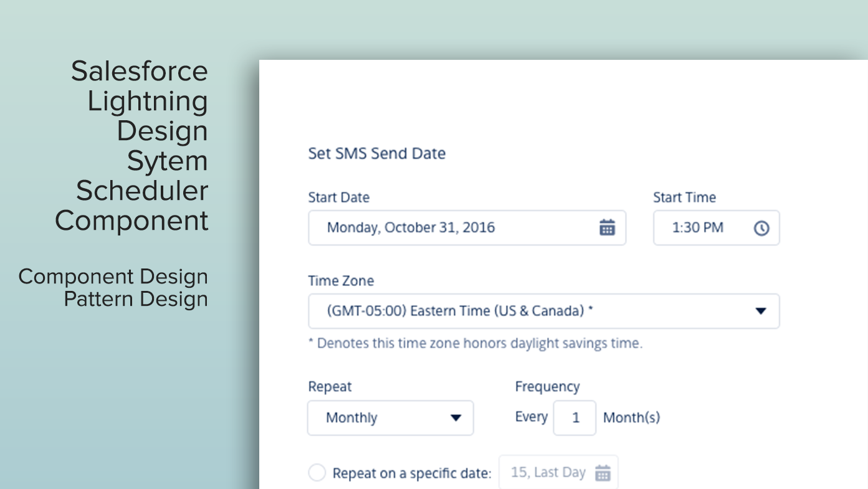Click the 'Repeat on a specific date:' label
868x489 pixels.
412,473
